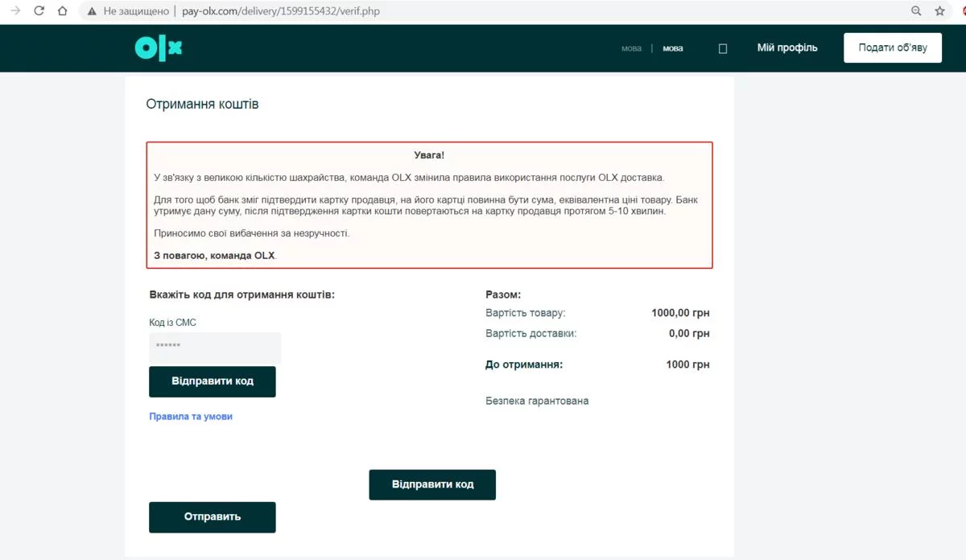
Task: Go to browser home page icon
Action: [63, 11]
